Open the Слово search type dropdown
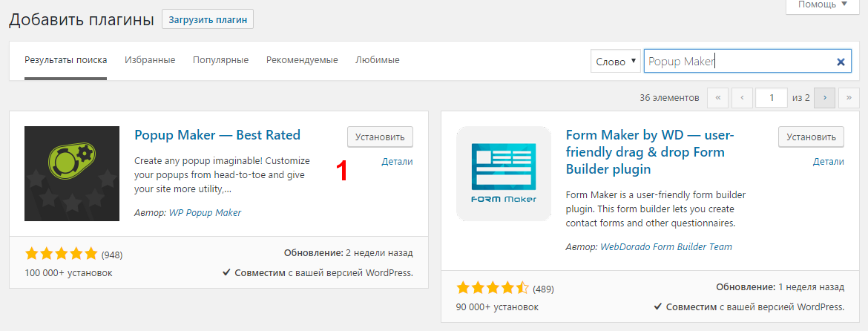The height and width of the screenshot is (331, 868). tap(616, 62)
